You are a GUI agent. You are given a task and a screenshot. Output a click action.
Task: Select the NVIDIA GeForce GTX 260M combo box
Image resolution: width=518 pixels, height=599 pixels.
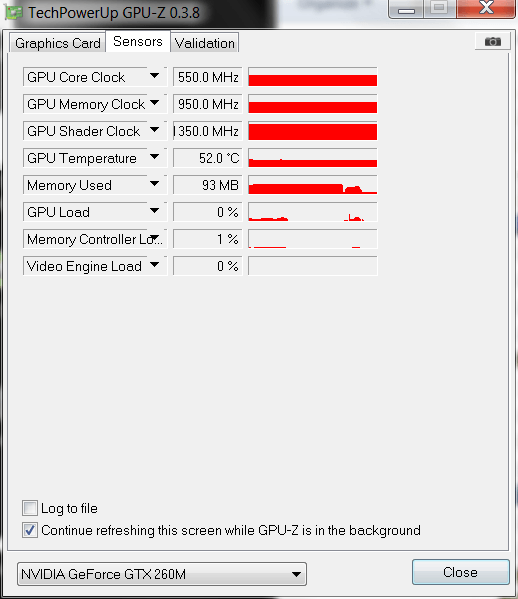(162, 574)
